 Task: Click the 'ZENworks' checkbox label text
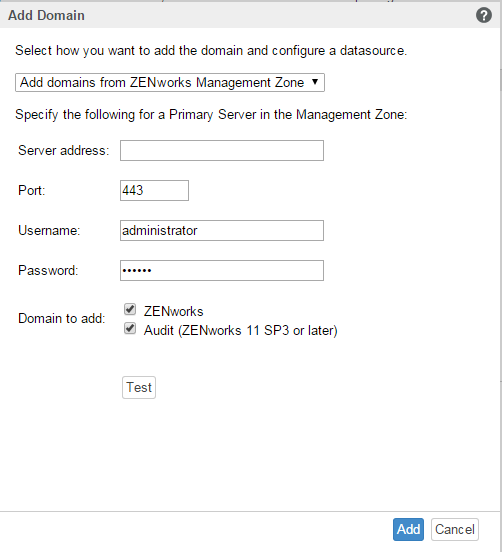[174, 312]
